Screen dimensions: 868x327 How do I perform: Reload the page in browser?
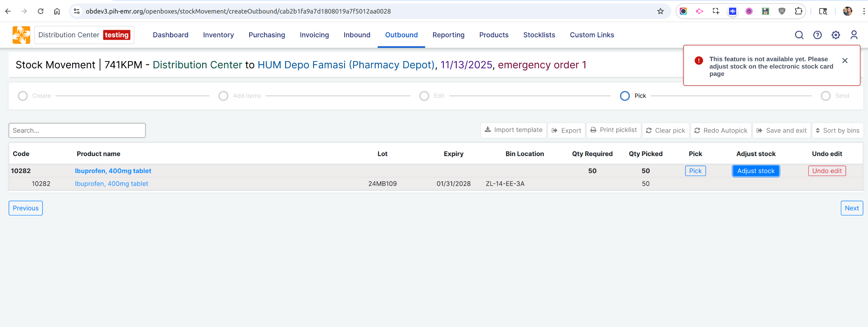[x=41, y=11]
